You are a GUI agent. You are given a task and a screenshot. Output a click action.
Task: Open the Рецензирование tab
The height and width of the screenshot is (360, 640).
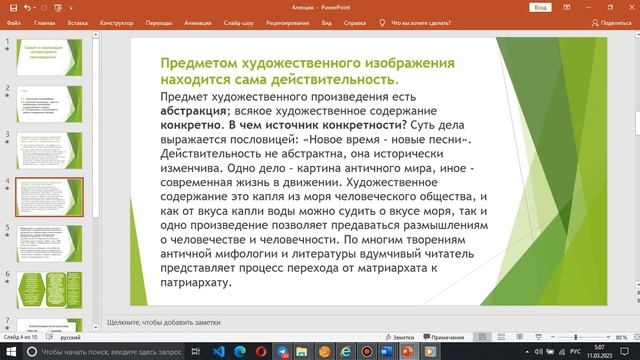287,23
